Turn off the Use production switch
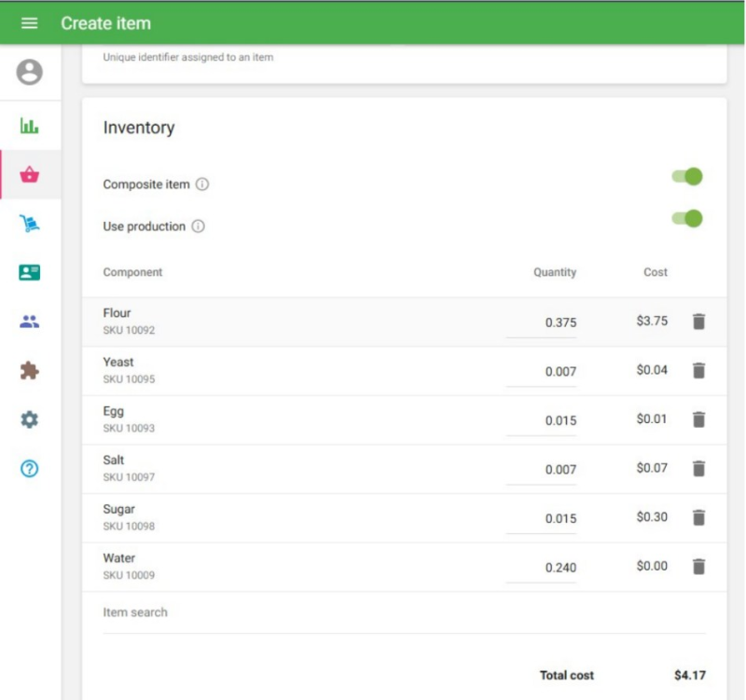 click(x=687, y=219)
